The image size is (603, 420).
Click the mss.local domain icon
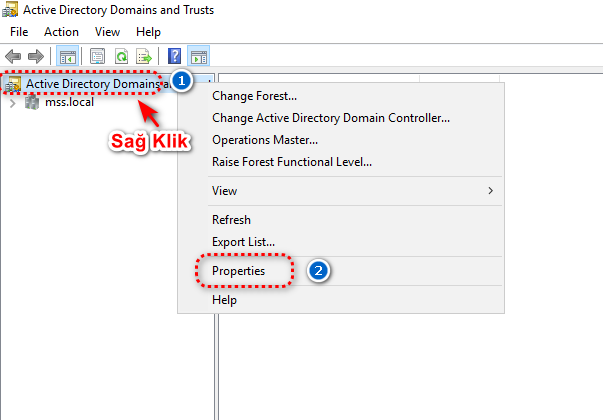[x=32, y=102]
